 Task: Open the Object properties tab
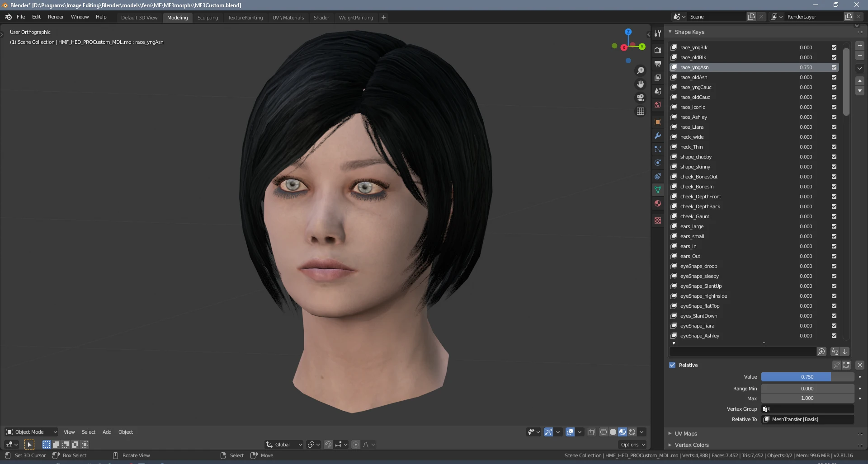tap(658, 122)
